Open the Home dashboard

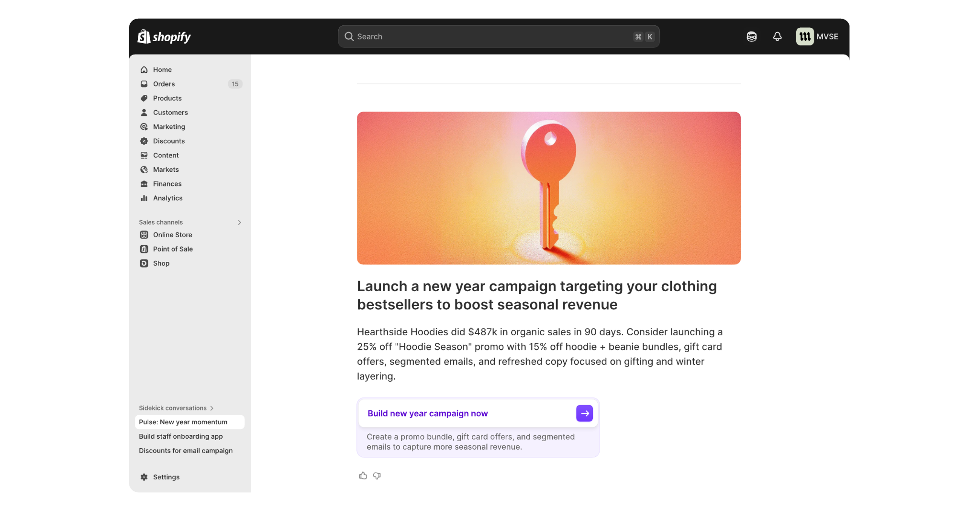point(162,69)
